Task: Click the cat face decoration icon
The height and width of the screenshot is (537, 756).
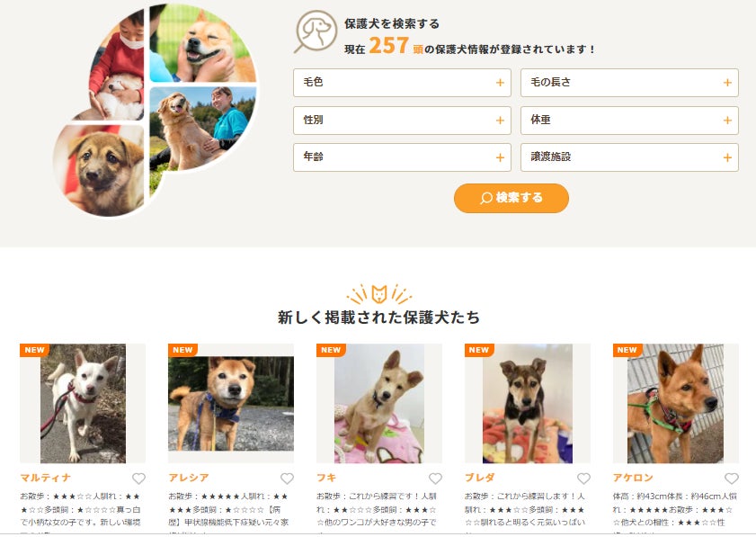Action: tap(379, 294)
